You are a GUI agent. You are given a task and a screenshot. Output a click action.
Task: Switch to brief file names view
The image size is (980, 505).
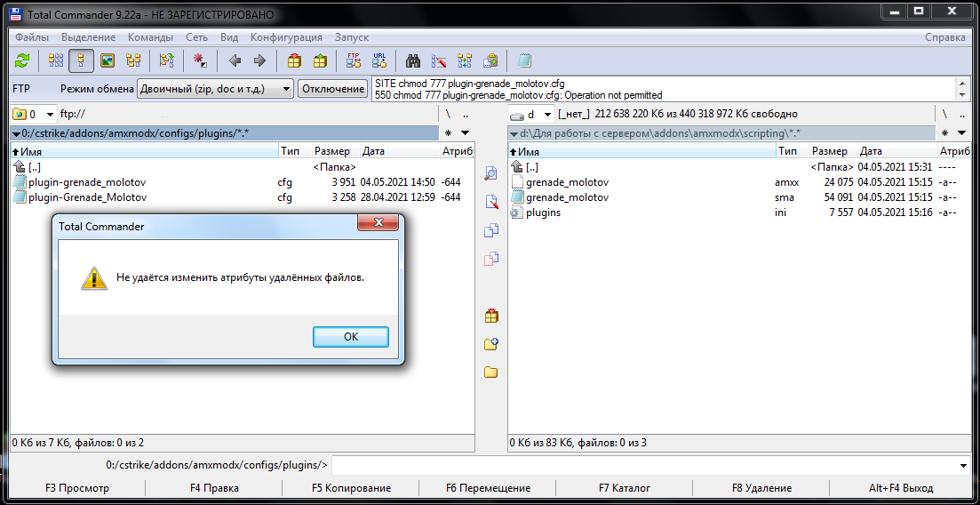57,60
